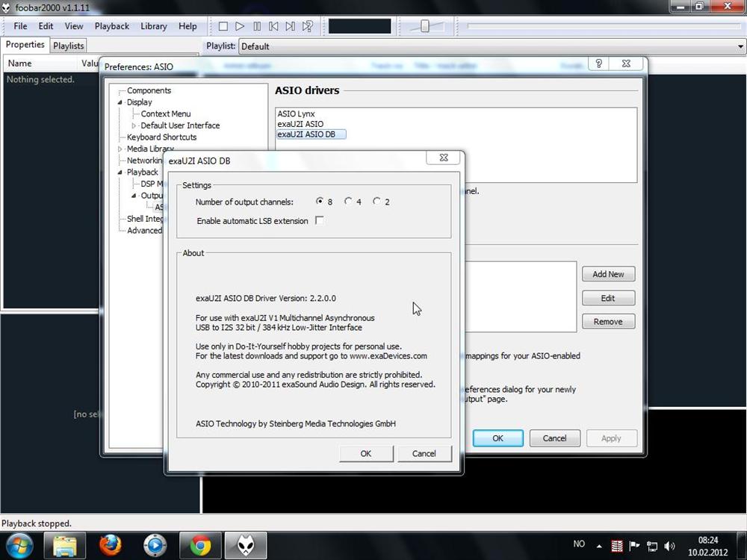
Task: Click the Preferences dialog help button
Action: (x=599, y=63)
